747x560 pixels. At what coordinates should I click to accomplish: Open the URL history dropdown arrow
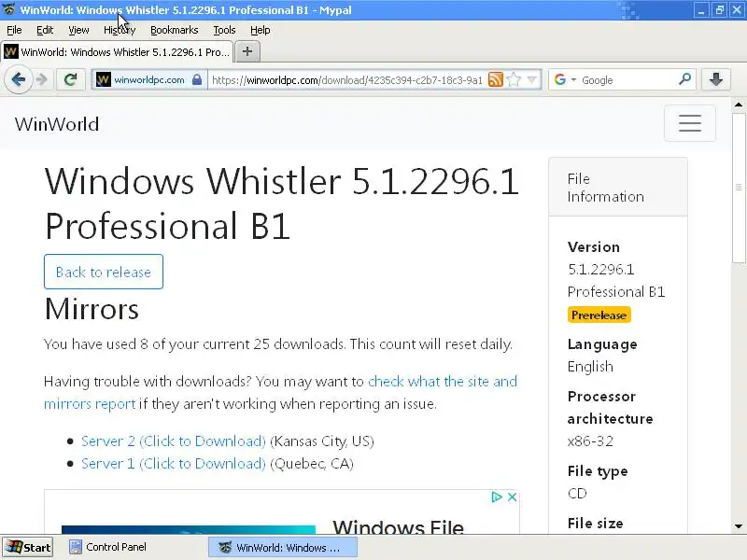pyautogui.click(x=532, y=79)
